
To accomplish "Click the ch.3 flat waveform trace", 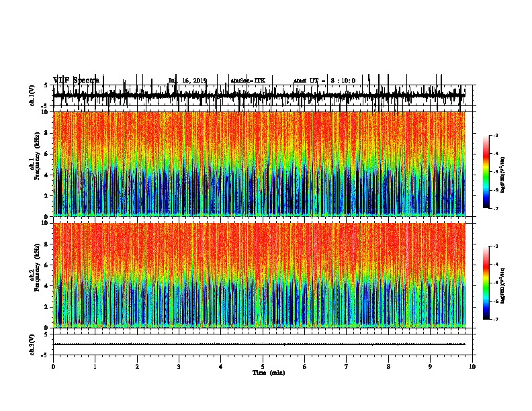I will [x=259, y=345].
